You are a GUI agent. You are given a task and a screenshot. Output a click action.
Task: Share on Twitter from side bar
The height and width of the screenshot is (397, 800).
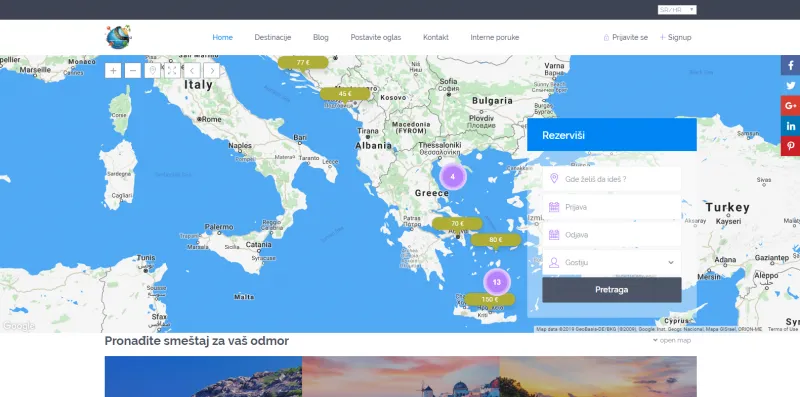coord(790,85)
